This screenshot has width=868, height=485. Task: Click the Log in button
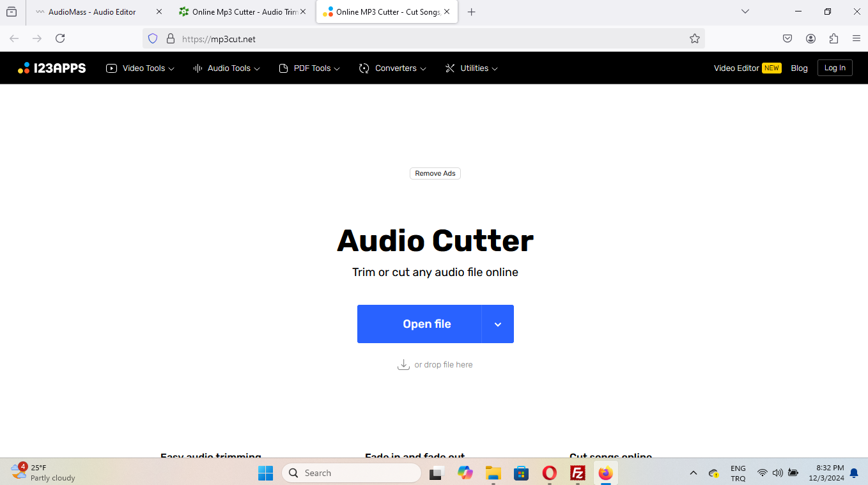pyautogui.click(x=835, y=68)
